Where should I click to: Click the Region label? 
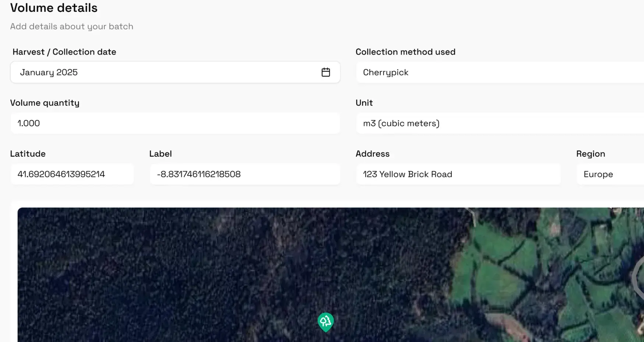tap(591, 154)
